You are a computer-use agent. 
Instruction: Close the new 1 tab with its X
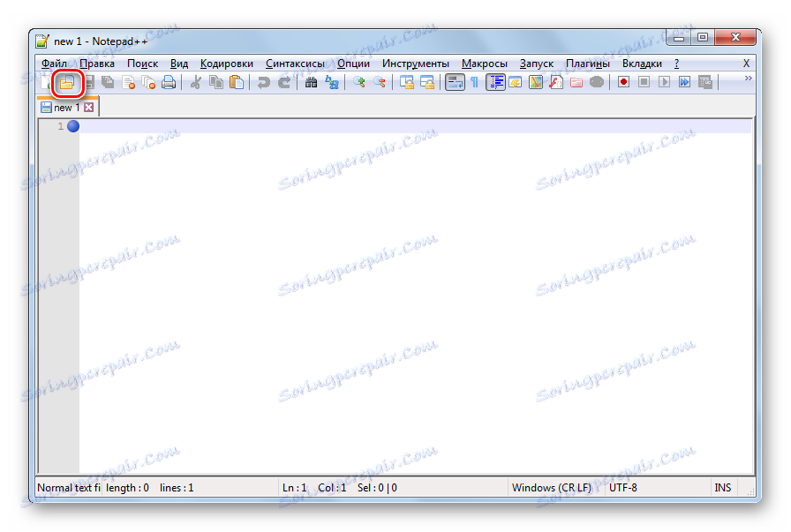(89, 107)
